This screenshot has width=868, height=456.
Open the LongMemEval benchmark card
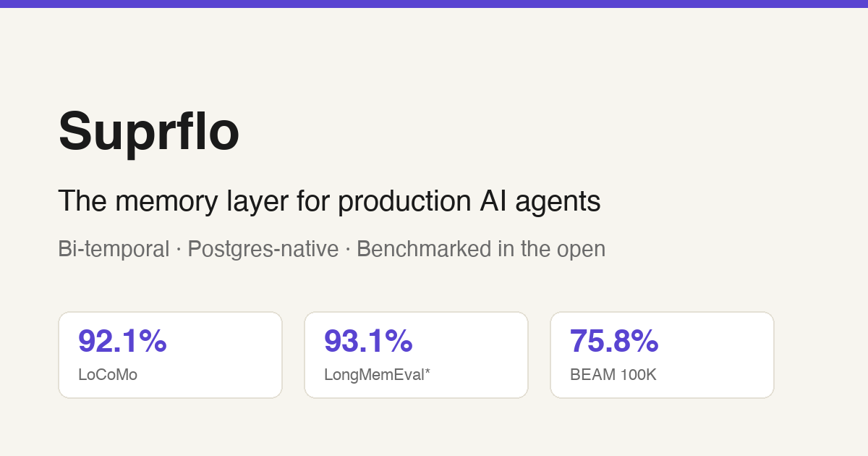coord(416,355)
